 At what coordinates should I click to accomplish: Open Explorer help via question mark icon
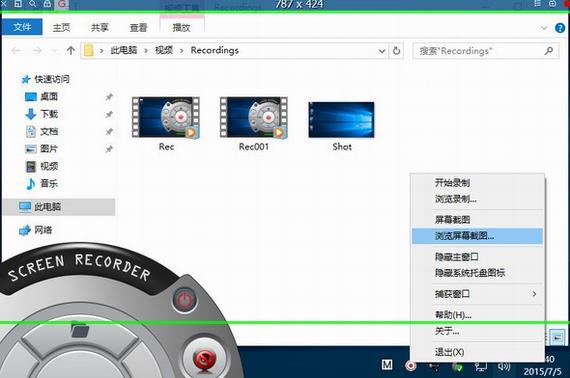pos(560,28)
